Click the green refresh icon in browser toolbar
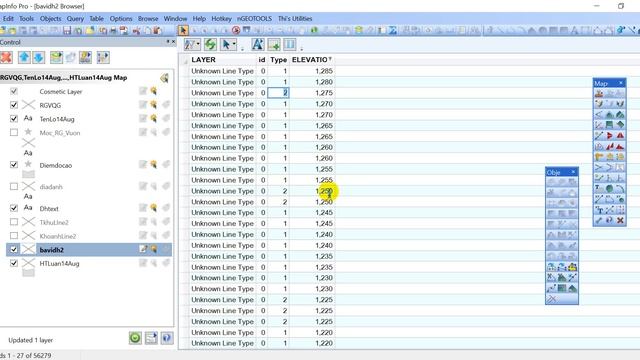This screenshot has width=640, height=360. (x=210, y=44)
